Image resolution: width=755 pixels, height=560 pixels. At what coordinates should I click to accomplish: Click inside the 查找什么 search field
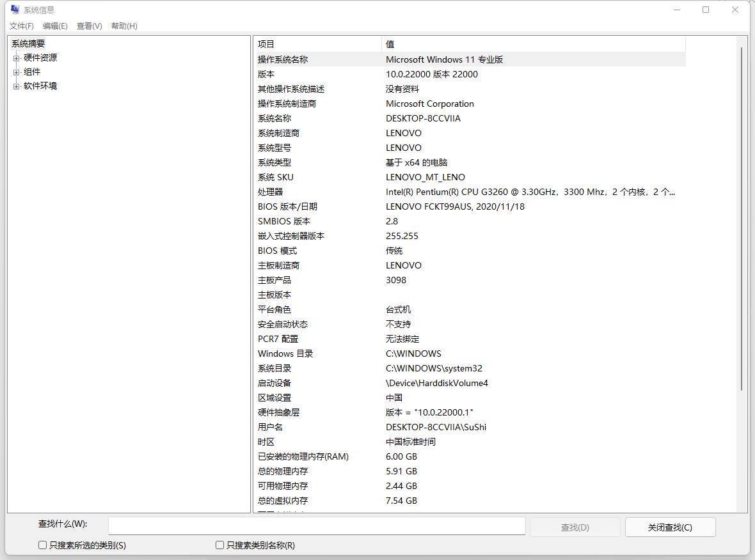coord(316,525)
